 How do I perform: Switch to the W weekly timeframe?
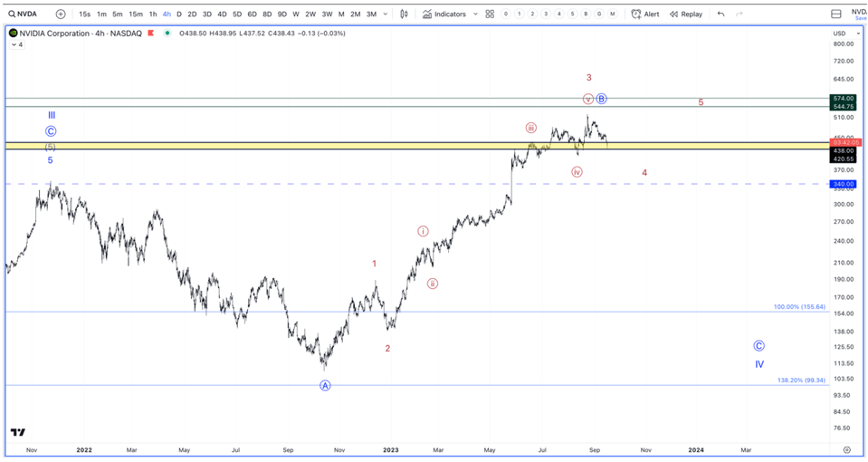point(296,14)
